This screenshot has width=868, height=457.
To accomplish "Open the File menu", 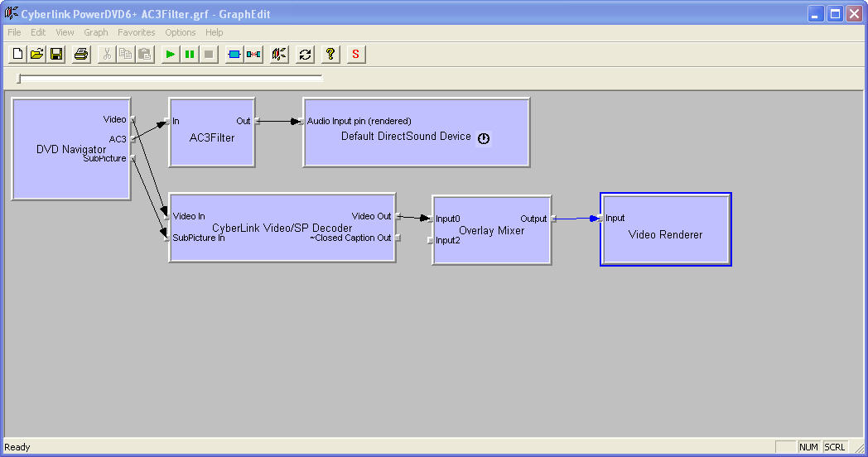I will pyautogui.click(x=14, y=32).
